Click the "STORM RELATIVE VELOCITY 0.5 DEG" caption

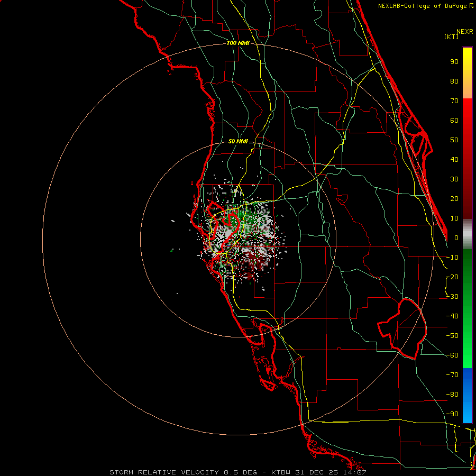pyautogui.click(x=183, y=472)
